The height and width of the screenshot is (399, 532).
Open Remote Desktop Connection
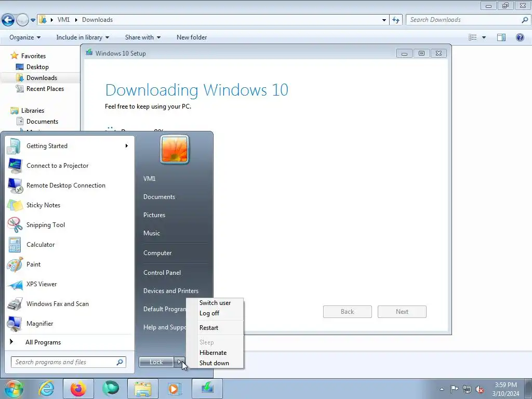[x=69, y=185]
